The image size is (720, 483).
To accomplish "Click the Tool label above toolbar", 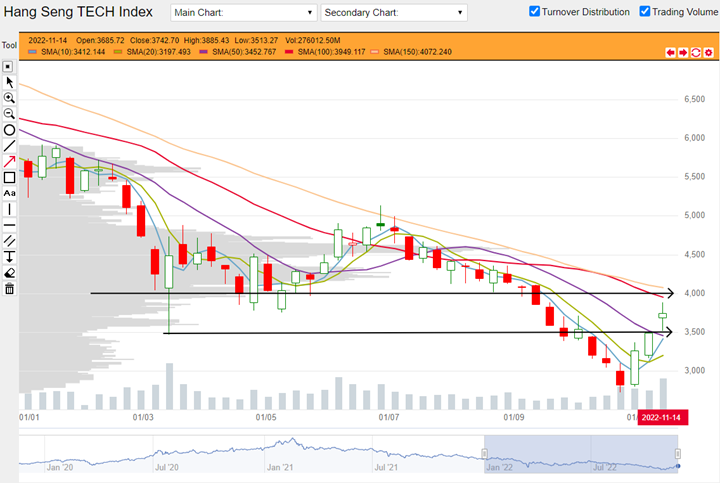I will pyautogui.click(x=9, y=45).
